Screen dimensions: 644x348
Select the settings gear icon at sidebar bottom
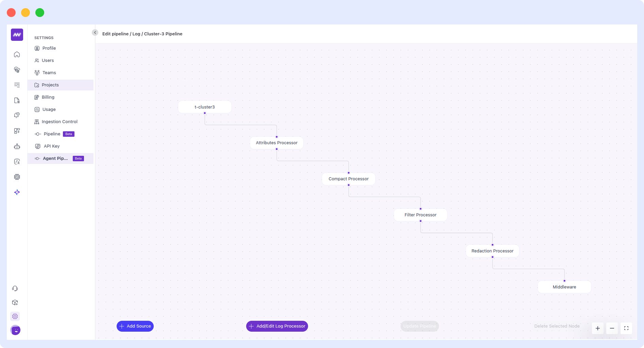tap(15, 316)
